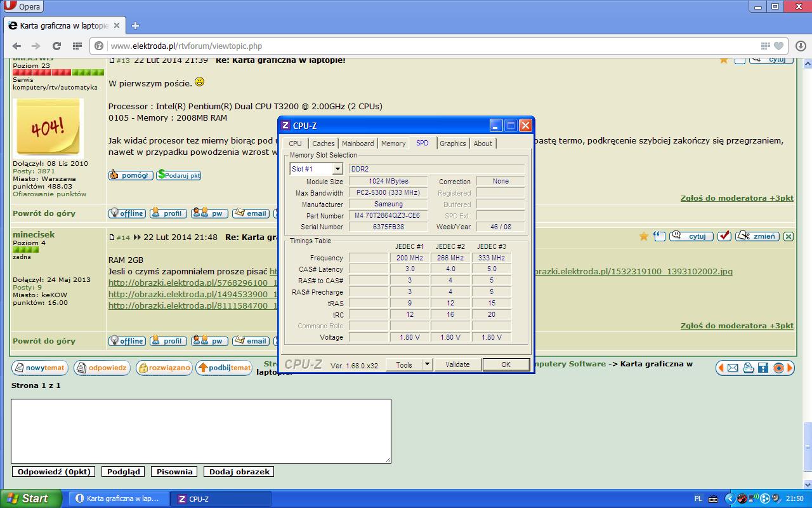Close the Karta graficzna tab
This screenshot has height=508, width=812.
(x=116, y=26)
